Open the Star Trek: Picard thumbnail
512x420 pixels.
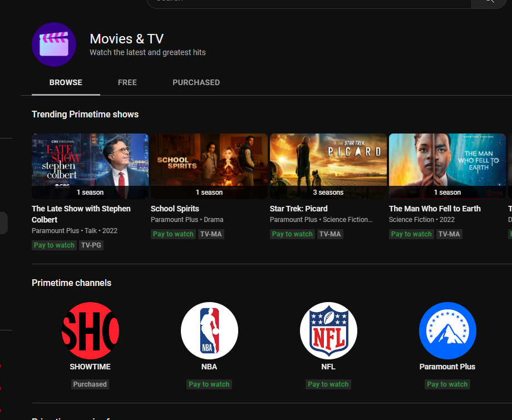328,166
